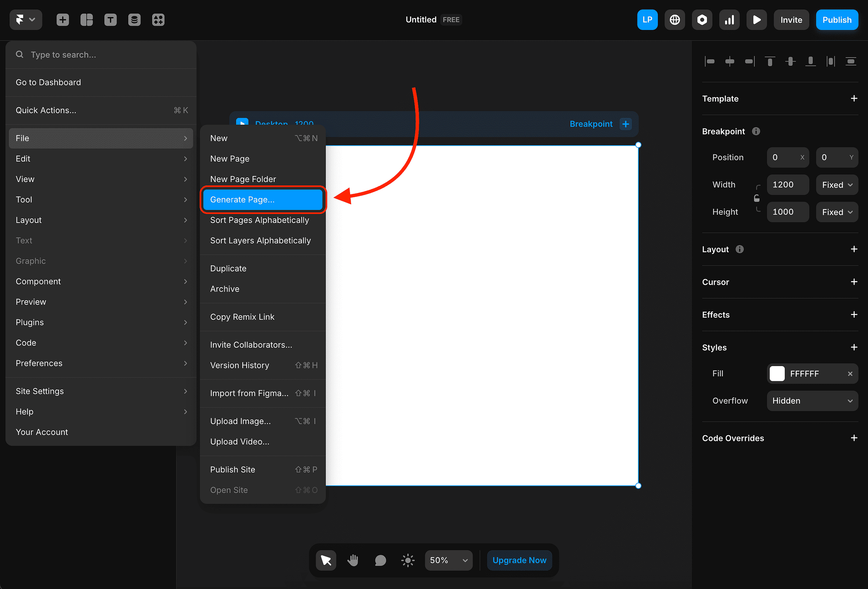Click the Publish button
The height and width of the screenshot is (589, 868).
click(837, 20)
